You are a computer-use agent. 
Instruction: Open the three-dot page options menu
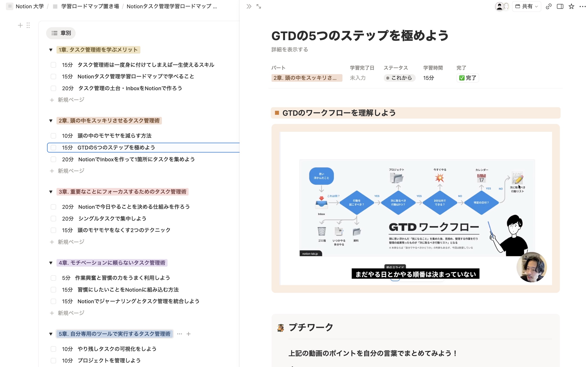click(x=582, y=7)
